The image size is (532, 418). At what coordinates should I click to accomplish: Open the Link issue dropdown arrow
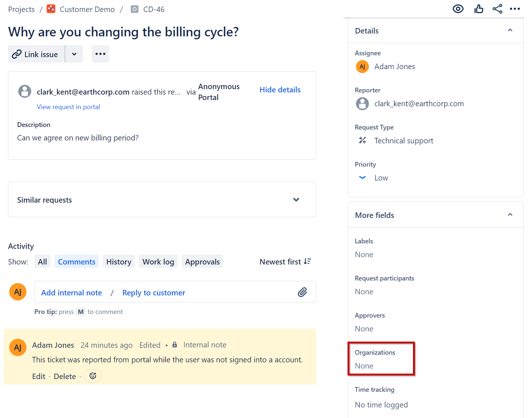point(74,54)
